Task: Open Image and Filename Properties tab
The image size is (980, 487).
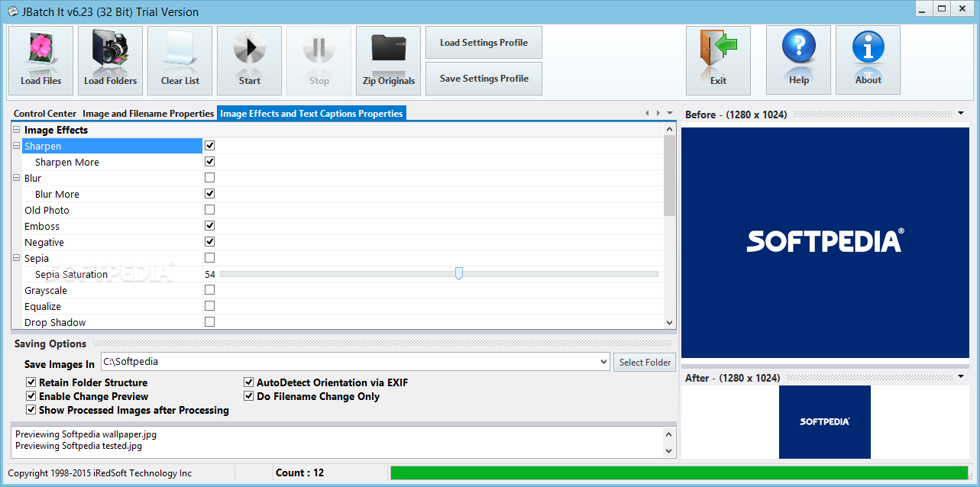Action: tap(148, 113)
